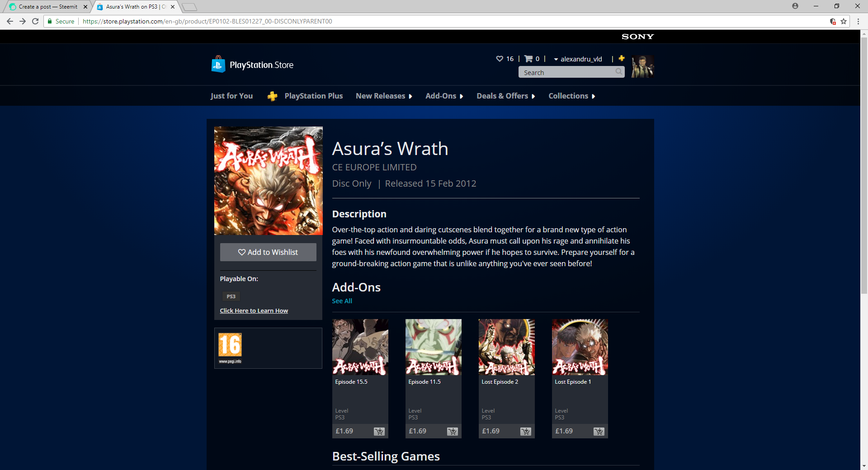
Task: Click the browser back arrow
Action: [9, 21]
